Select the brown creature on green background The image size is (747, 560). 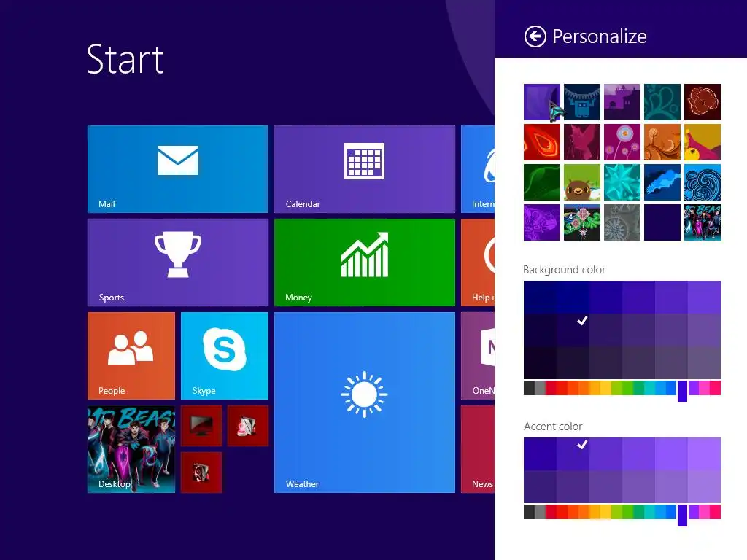pos(581,182)
